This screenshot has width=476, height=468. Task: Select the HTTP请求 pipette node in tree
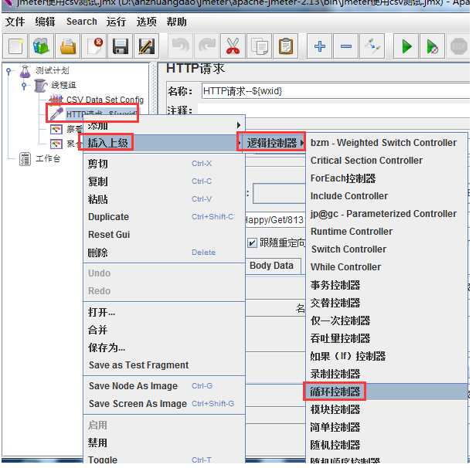coord(56,114)
